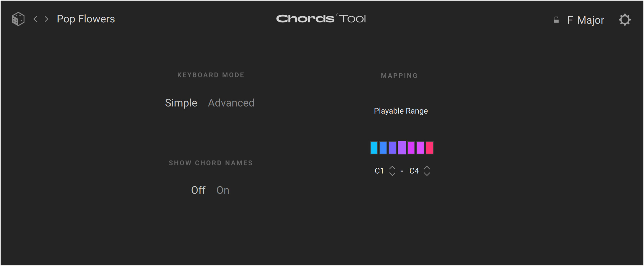The image size is (644, 266).
Task: Open the F Major key selector
Action: [x=585, y=20]
